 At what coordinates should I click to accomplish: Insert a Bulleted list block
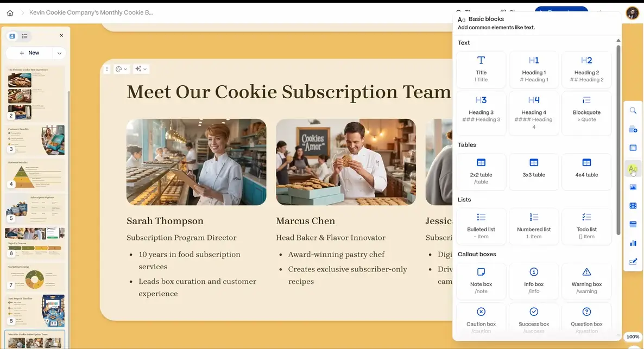coord(481,226)
